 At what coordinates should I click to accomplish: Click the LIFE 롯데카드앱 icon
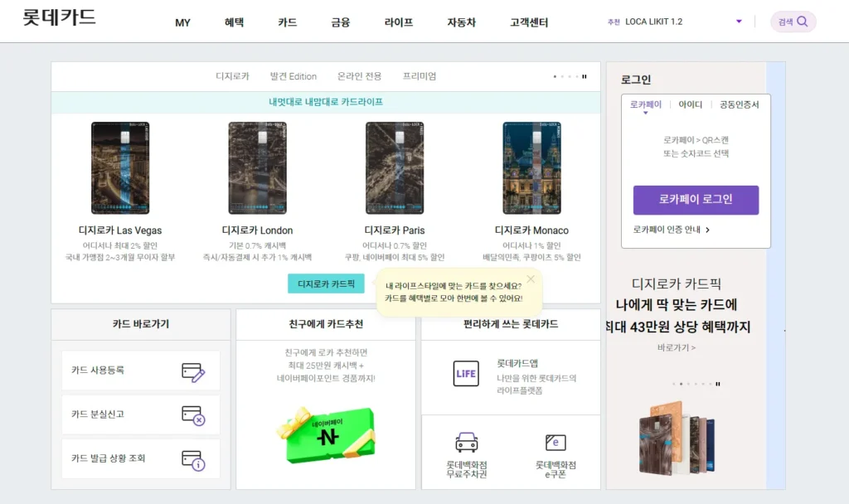(x=466, y=374)
